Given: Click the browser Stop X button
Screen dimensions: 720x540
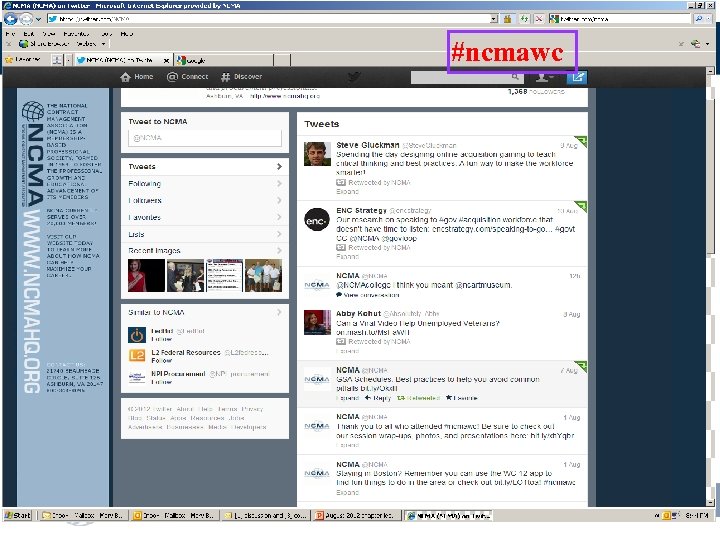Looking at the screenshot, I should [539, 19].
